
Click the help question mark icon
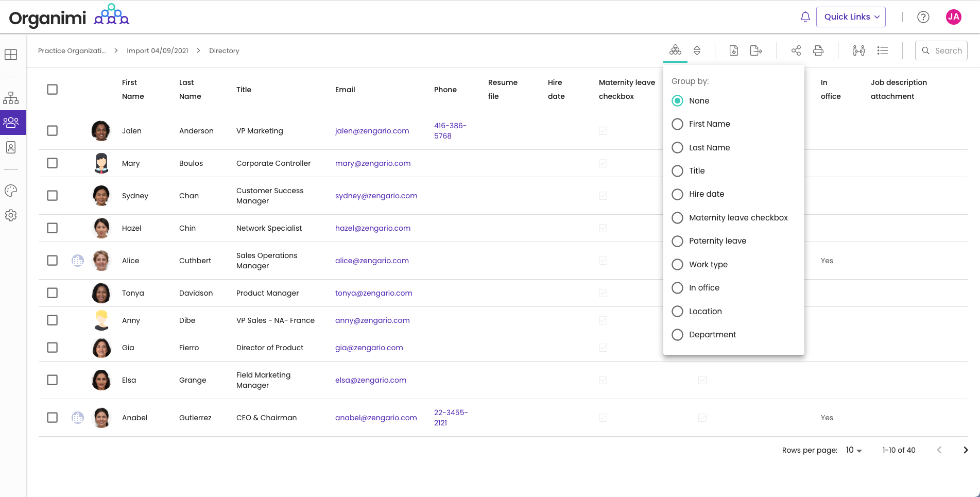923,17
